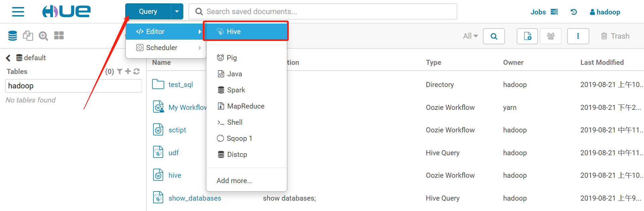Image resolution: width=644 pixels, height=211 pixels.
Task: Expand the Query button dropdown arrow
Action: tap(177, 12)
